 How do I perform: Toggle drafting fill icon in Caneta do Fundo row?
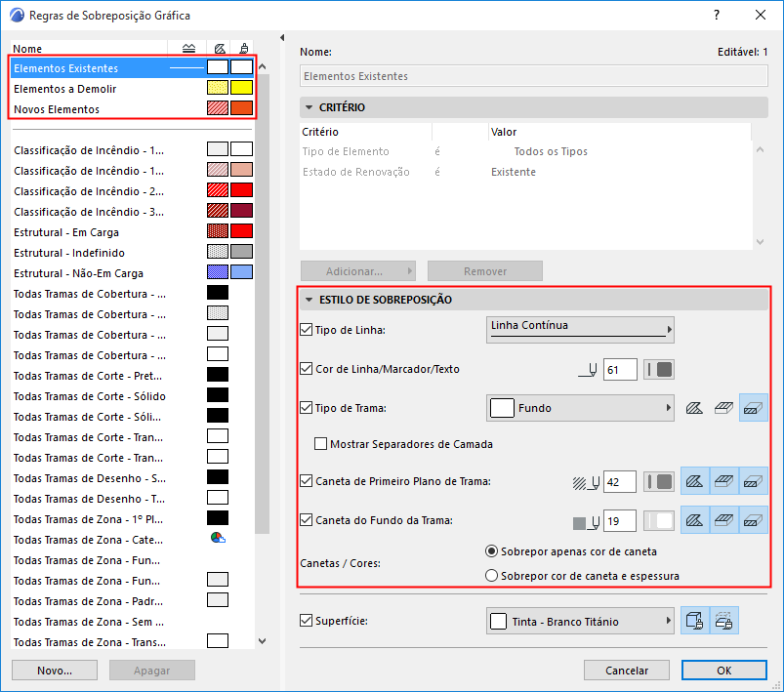pos(694,520)
